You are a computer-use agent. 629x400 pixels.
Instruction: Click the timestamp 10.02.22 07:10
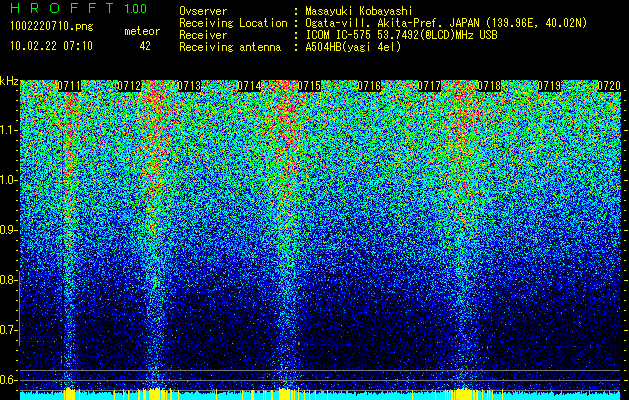(x=51, y=46)
